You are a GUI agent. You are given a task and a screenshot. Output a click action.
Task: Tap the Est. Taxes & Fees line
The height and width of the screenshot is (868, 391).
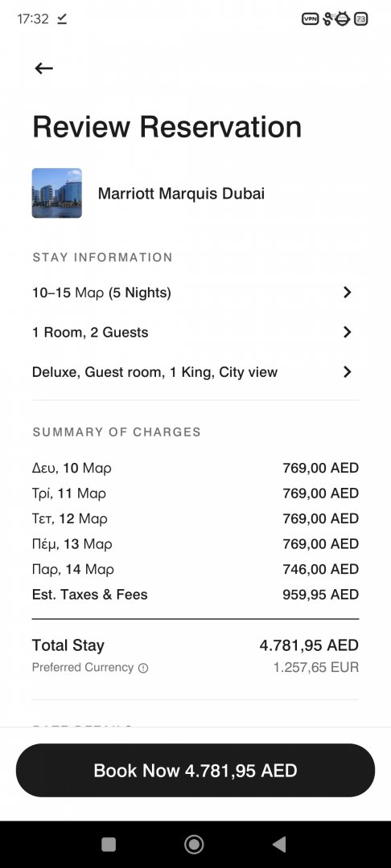pyautogui.click(x=195, y=595)
